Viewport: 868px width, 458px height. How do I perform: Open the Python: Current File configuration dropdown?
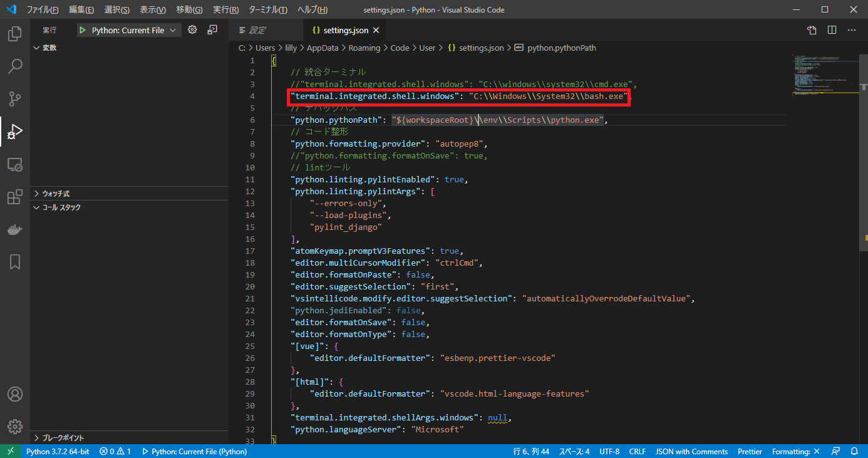tap(129, 30)
